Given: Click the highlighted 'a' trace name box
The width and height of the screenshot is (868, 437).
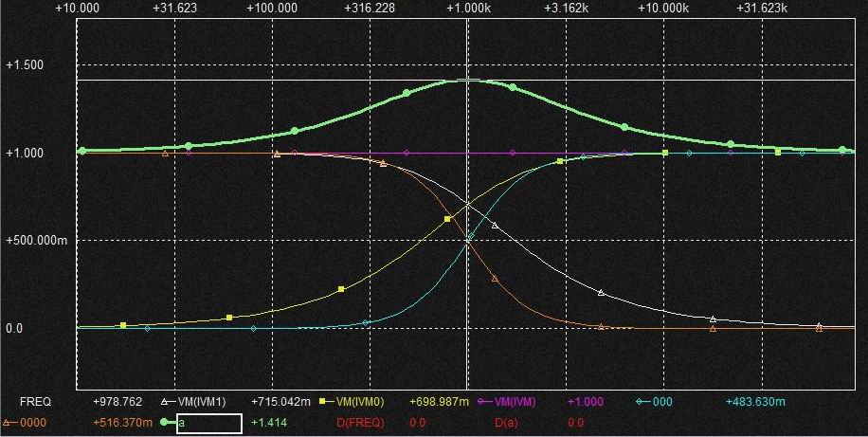Looking at the screenshot, I should click(210, 424).
